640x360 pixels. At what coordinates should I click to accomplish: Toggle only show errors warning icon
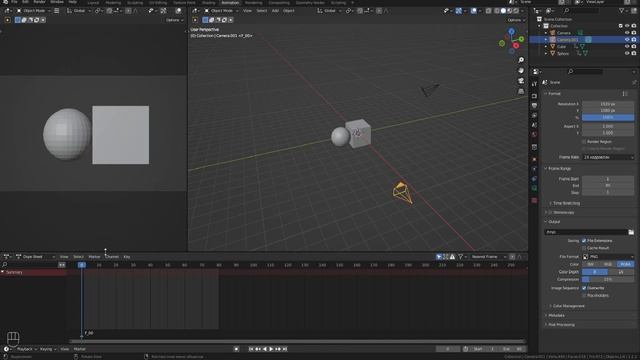coord(452,257)
